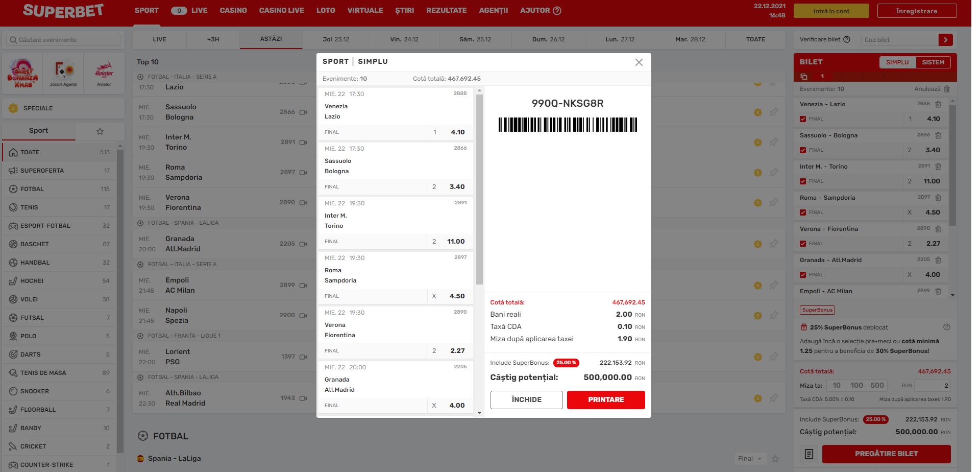
Task: Click the Miza stake amount field
Action: pos(933,386)
